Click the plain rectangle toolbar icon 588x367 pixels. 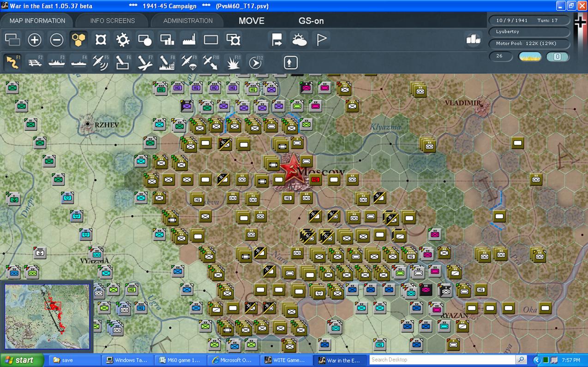[x=211, y=40]
